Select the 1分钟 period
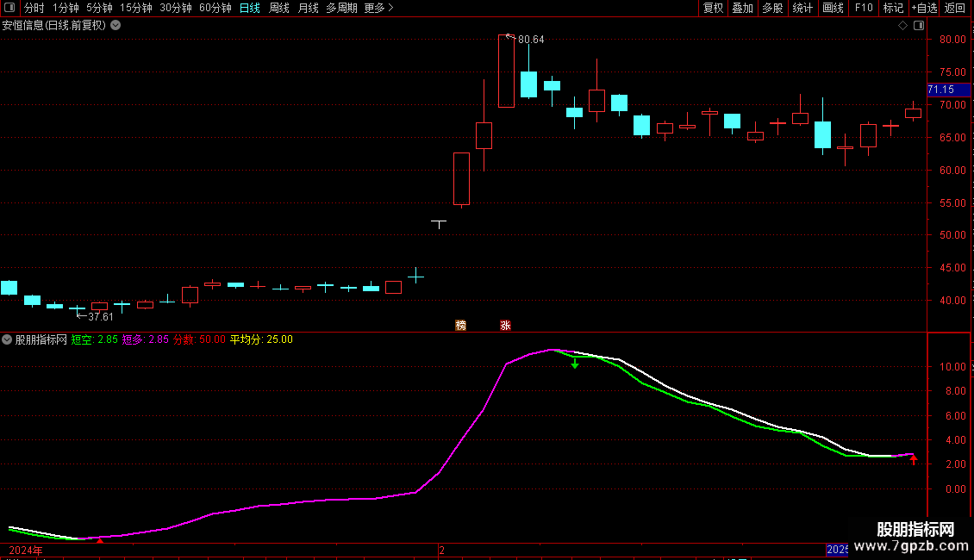The width and height of the screenshot is (974, 560). click(x=66, y=8)
